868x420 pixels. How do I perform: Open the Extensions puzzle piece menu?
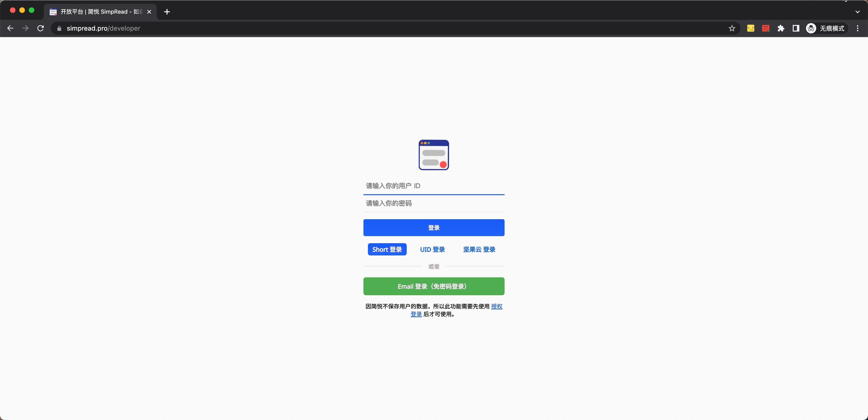[781, 28]
